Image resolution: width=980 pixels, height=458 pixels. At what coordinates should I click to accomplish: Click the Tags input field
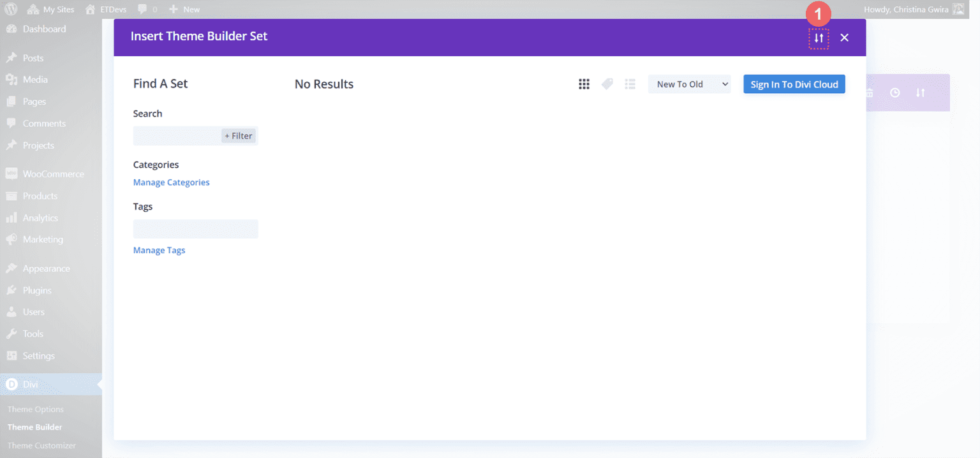[195, 229]
